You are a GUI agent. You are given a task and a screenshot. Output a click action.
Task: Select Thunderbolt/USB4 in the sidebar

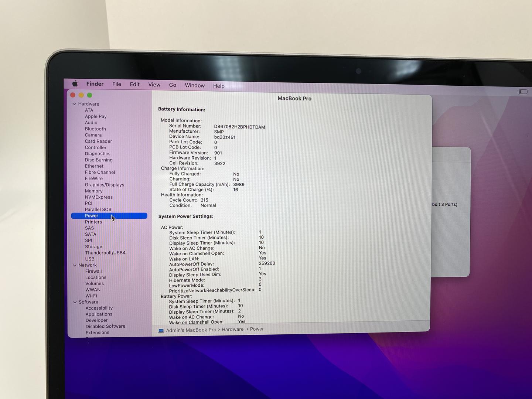pos(105,253)
